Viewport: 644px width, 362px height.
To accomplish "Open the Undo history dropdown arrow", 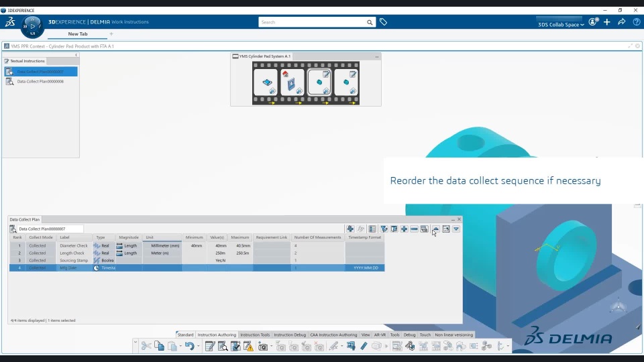I will click(x=198, y=347).
